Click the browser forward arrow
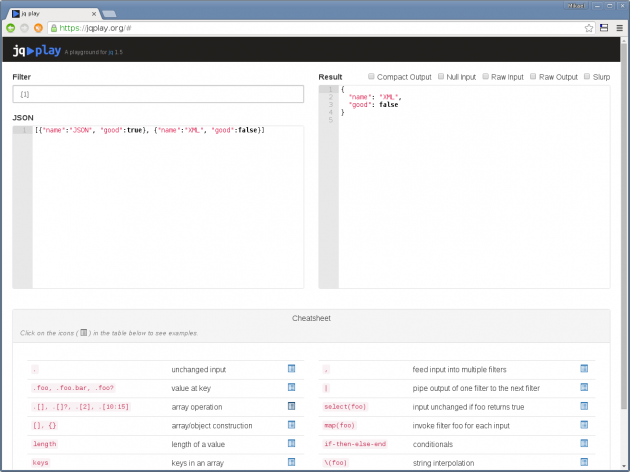This screenshot has height=472, width=630. point(25,28)
